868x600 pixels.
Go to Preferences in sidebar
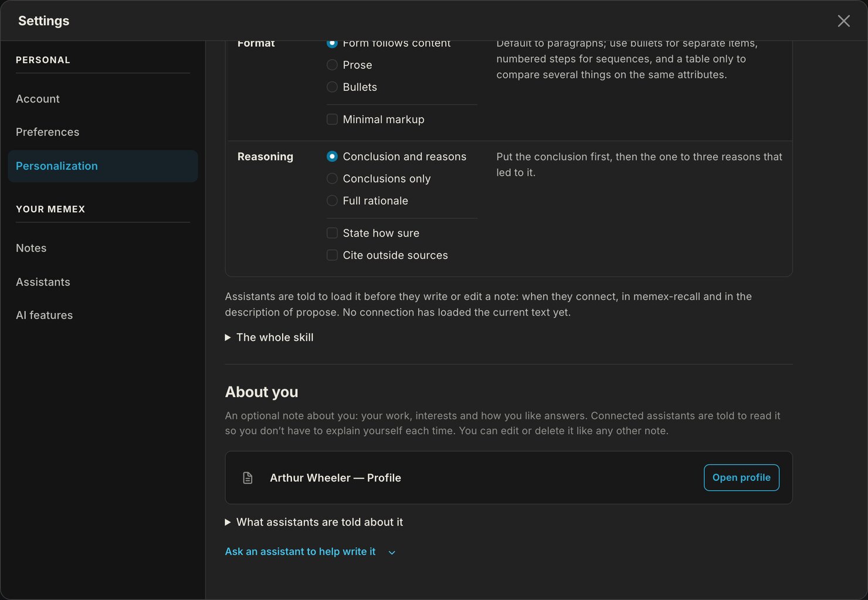(103, 132)
